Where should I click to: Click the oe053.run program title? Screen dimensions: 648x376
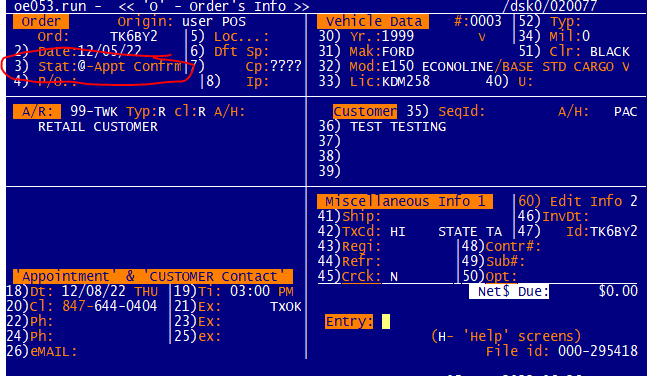[x=50, y=7]
